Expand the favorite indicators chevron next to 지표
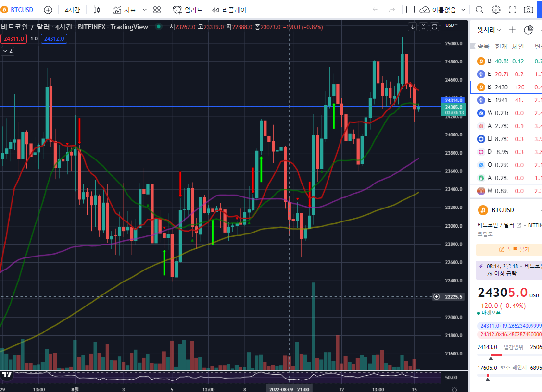The width and height of the screenshot is (542, 392). [145, 10]
